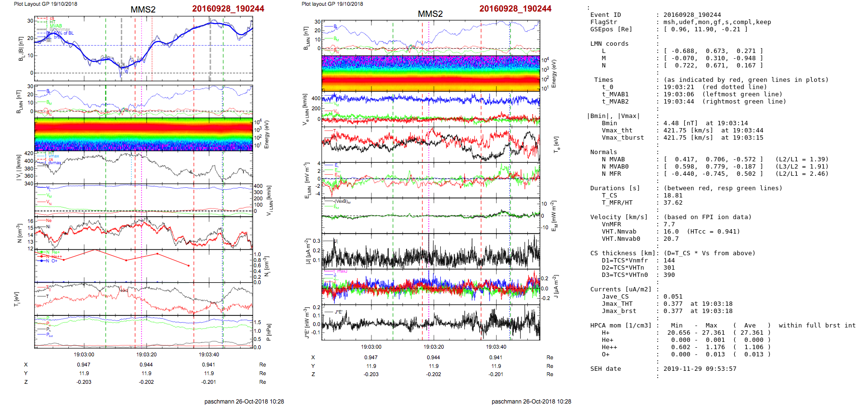The height and width of the screenshot is (405, 868).
Task: Click the paschmann footer under left plot
Action: pyautogui.click(x=244, y=401)
